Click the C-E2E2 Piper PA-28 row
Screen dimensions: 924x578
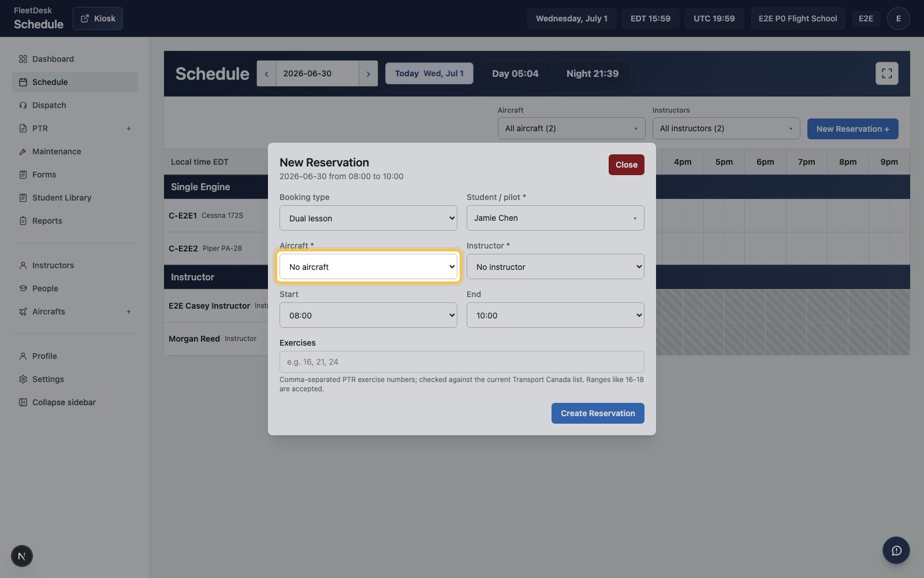(x=216, y=249)
